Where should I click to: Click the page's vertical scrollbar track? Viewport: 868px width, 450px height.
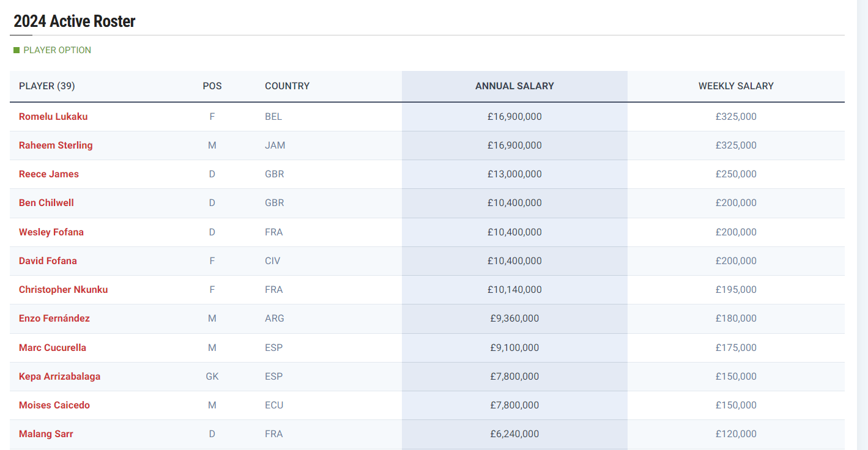click(862, 245)
